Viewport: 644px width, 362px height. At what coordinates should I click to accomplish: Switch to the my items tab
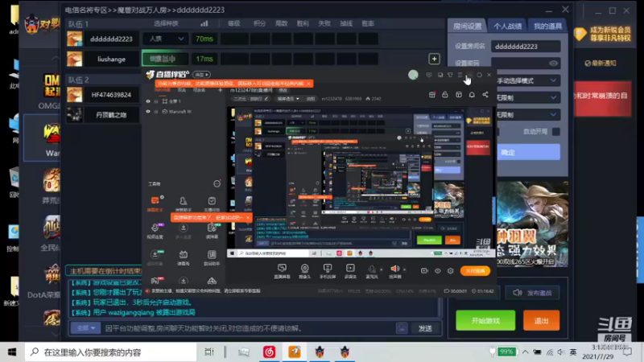(x=548, y=27)
